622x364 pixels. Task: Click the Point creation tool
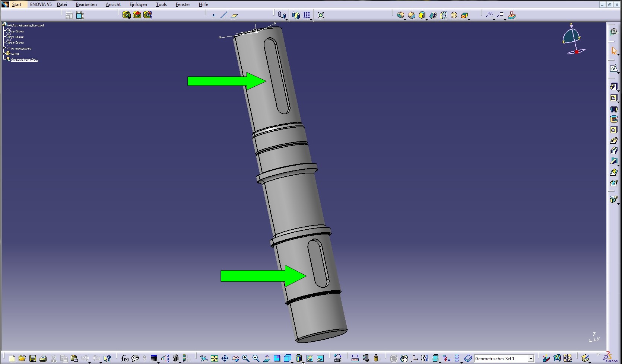pos(213,15)
